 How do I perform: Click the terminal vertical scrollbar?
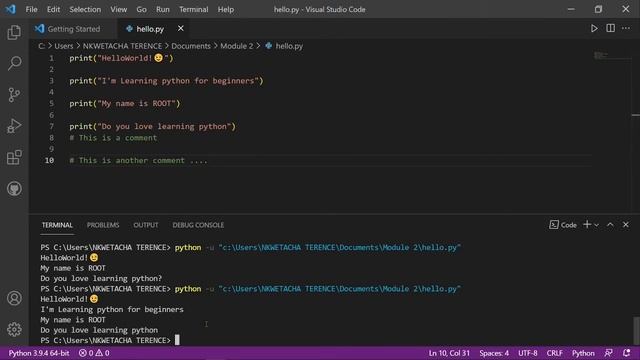tap(636, 331)
